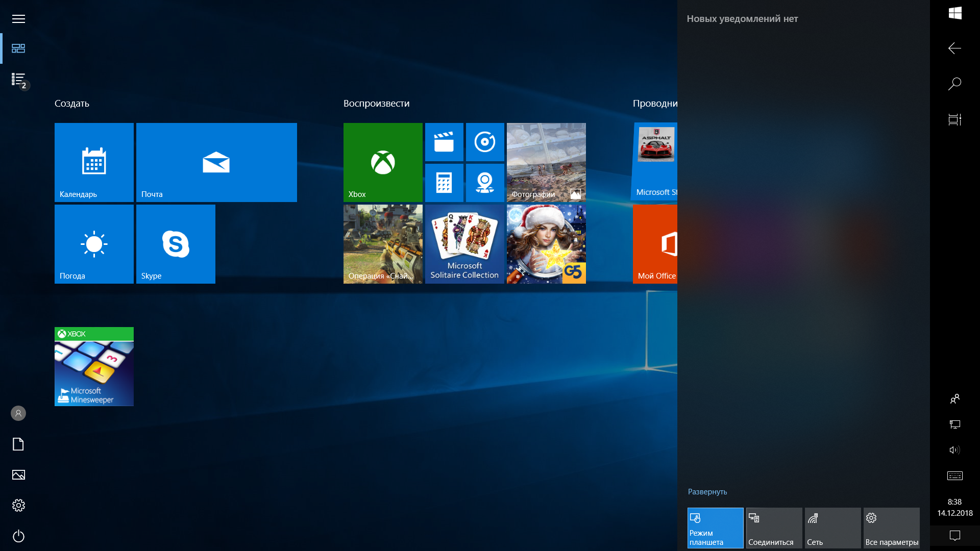Open All Settings from quick actions
This screenshot has height=551, width=980.
point(891,527)
